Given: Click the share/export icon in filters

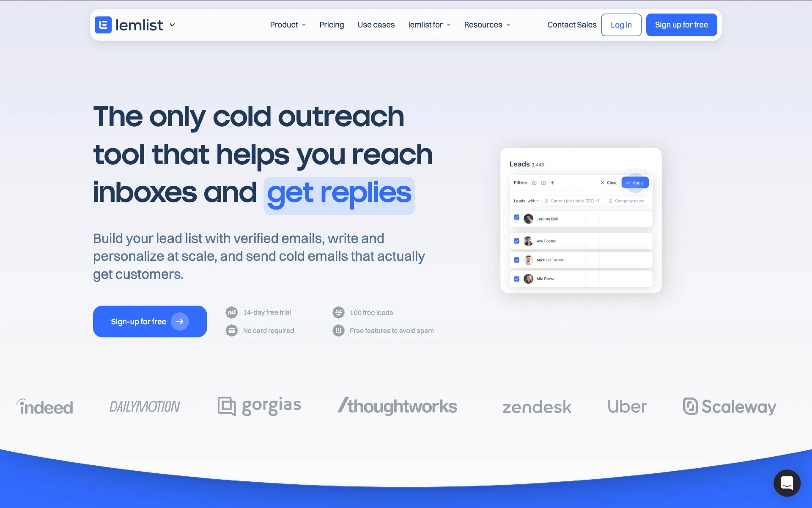Looking at the screenshot, I should (534, 182).
